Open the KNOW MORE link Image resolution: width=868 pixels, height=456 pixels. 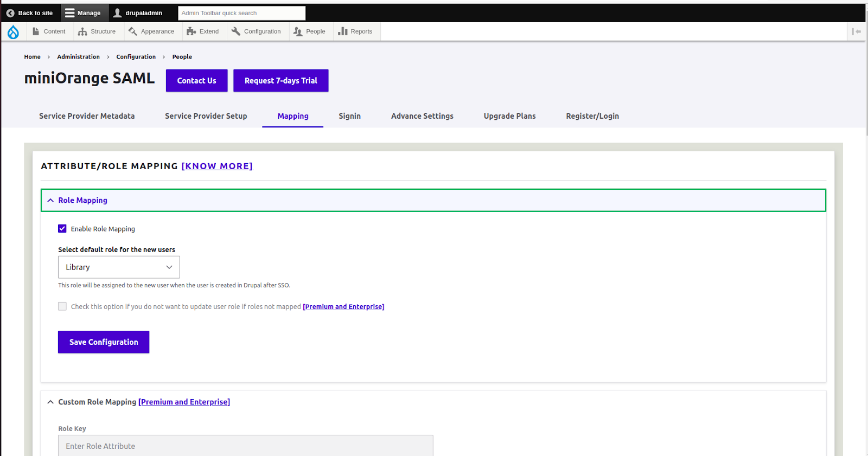(x=217, y=166)
